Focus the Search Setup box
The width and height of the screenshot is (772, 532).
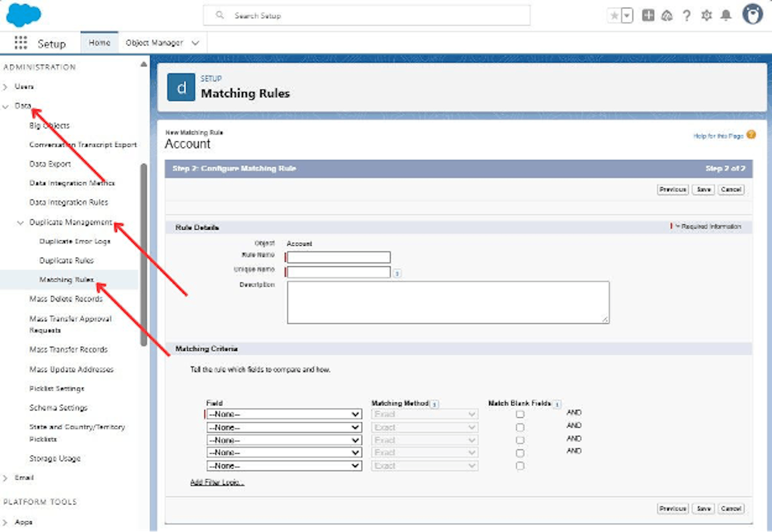point(366,15)
